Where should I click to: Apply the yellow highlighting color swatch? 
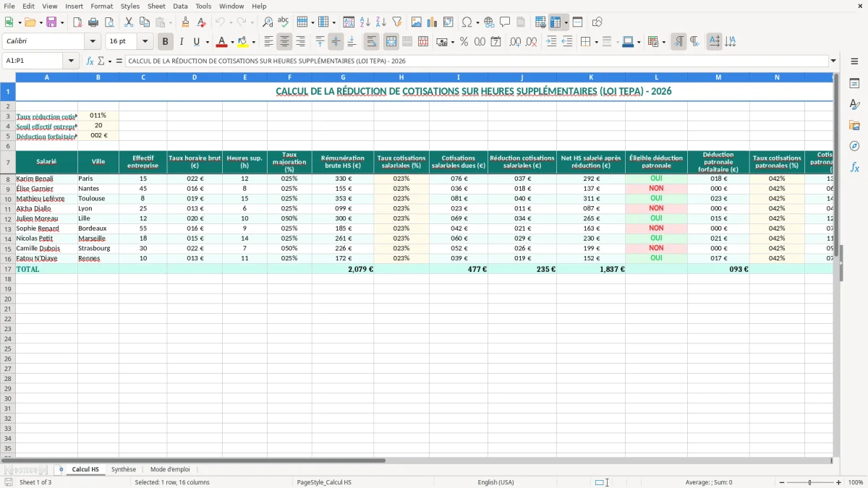click(243, 42)
